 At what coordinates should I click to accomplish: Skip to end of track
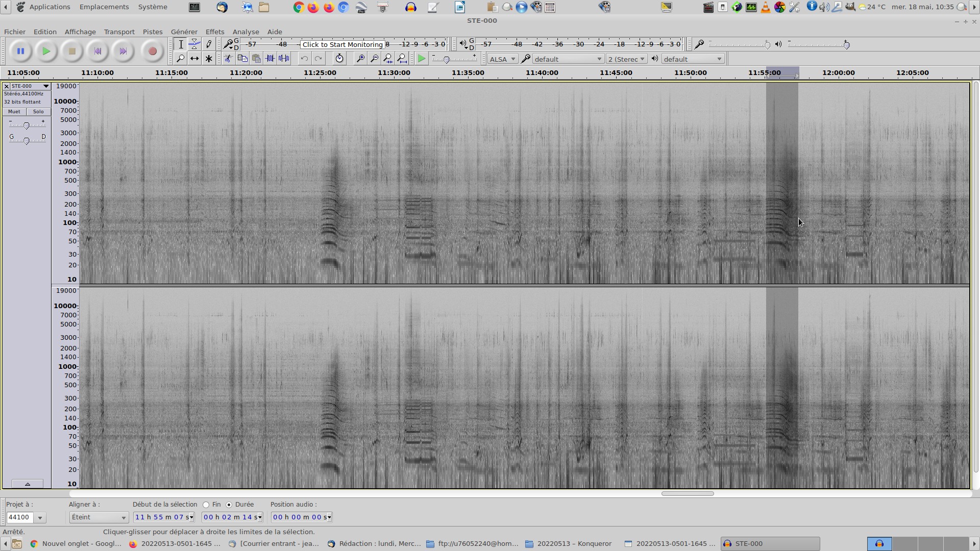click(x=123, y=51)
